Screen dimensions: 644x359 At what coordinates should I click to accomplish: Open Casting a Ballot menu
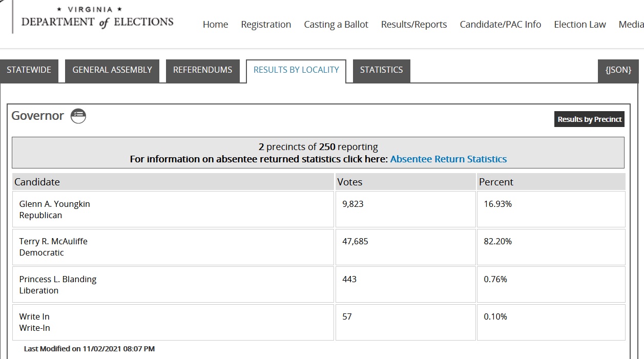[336, 25]
